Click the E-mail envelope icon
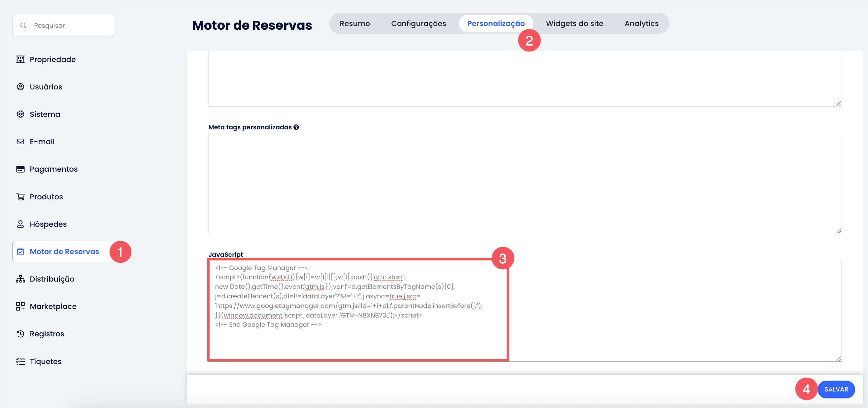Image resolution: width=868 pixels, height=408 pixels. 20,142
